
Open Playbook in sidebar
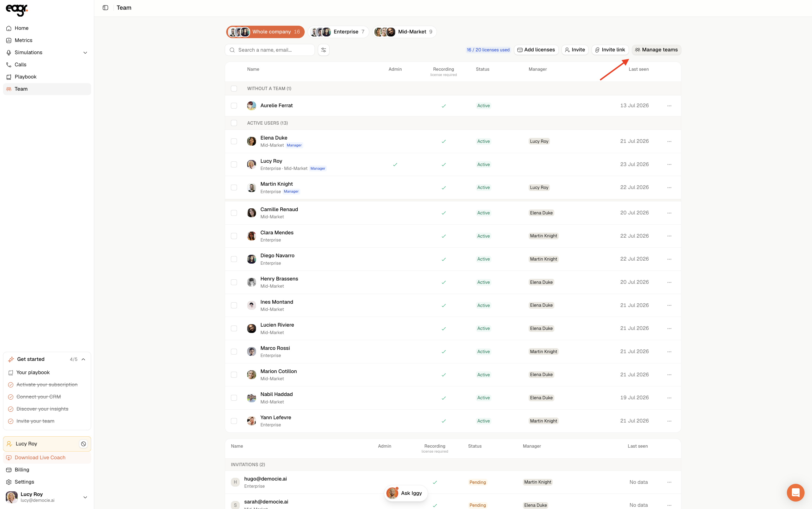tap(47, 77)
